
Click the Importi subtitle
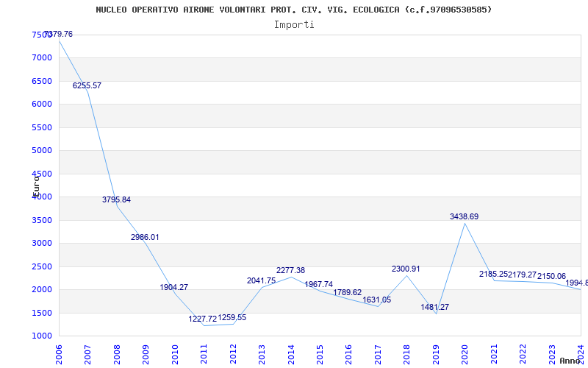pos(294,24)
